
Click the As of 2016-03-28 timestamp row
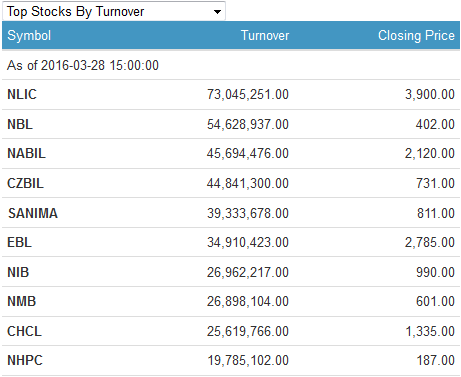click(231, 65)
